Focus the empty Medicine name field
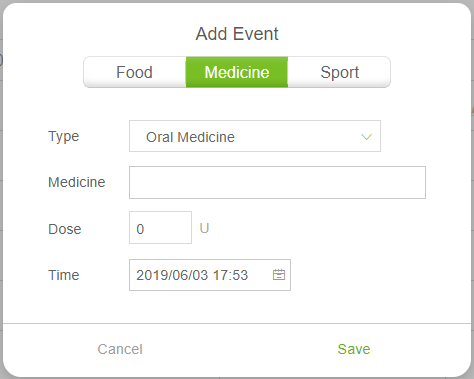This screenshot has height=379, width=474. [x=277, y=182]
